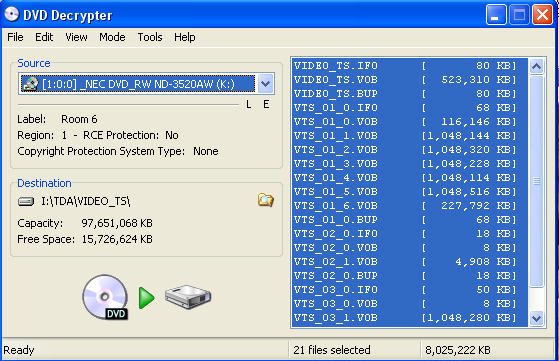Start decrypting with the DVD to hard disk button

147,298
